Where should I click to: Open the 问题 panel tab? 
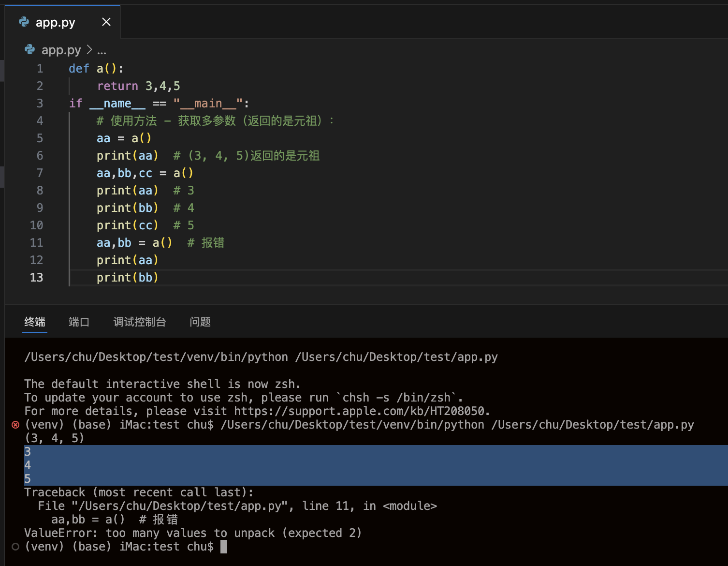(x=200, y=322)
